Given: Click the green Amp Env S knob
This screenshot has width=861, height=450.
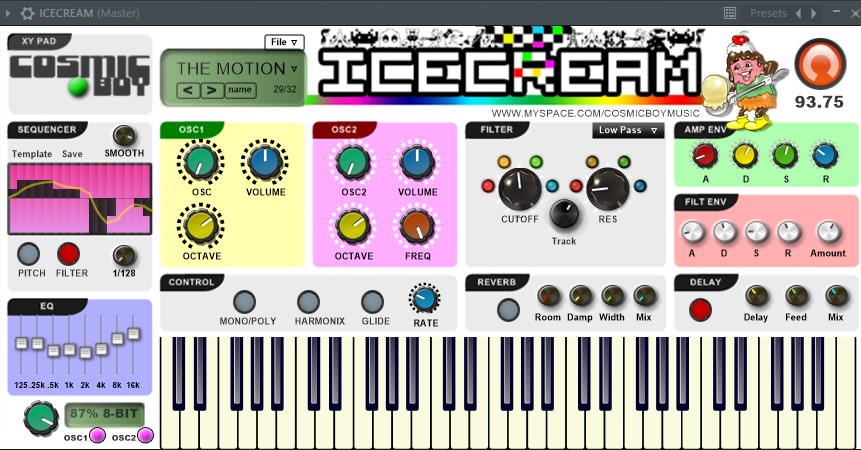Looking at the screenshot, I should 785,156.
